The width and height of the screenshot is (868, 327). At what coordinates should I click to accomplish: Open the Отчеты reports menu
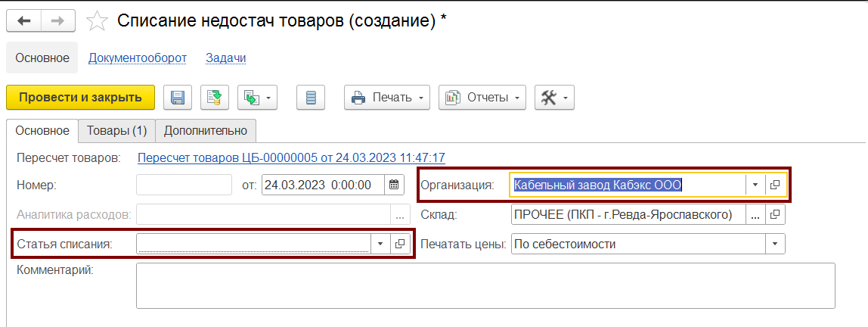(482, 98)
